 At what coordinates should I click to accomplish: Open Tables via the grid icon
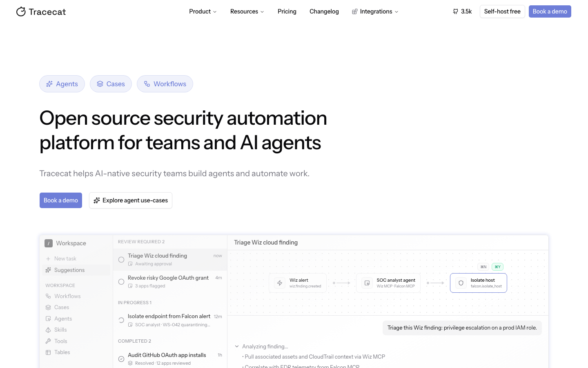coord(48,352)
